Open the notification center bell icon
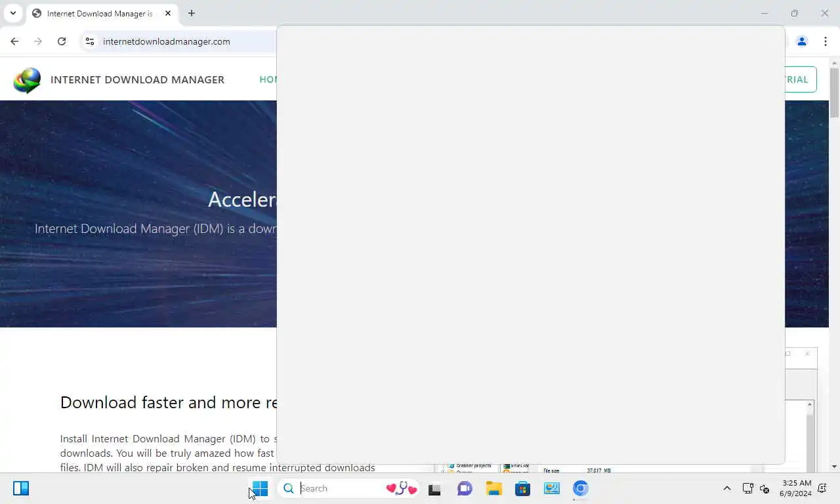840x504 pixels. pyautogui.click(x=822, y=488)
